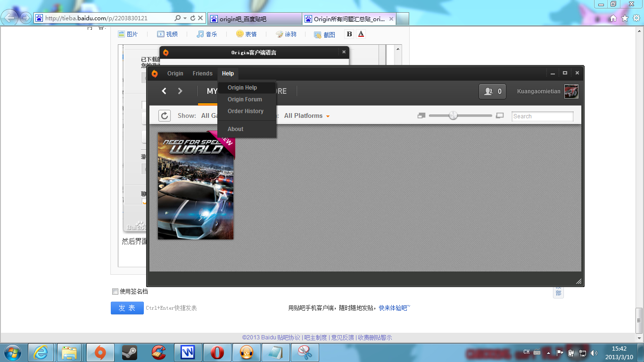Open browser Favorites with the star icon
This screenshot has width=644, height=362.
click(625, 18)
